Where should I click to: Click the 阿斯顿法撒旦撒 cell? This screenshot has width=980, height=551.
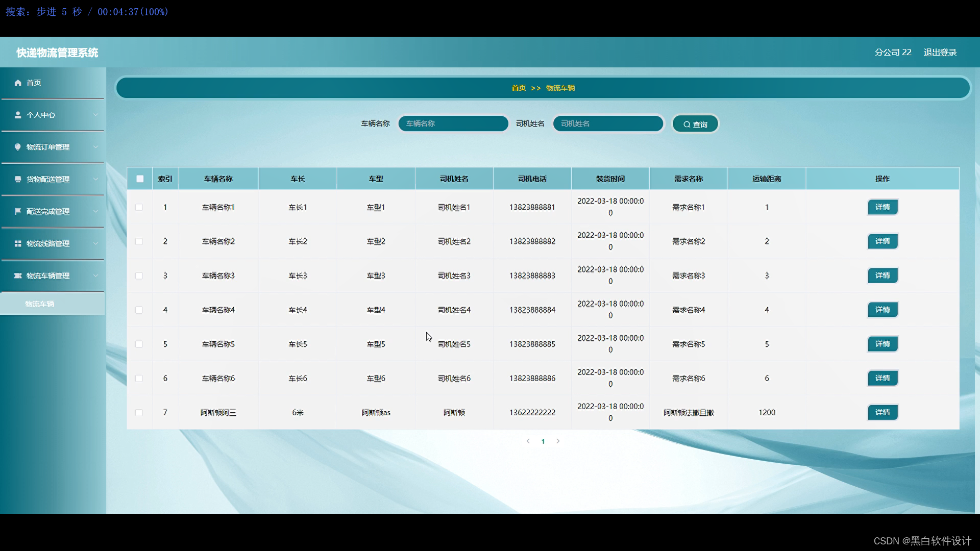tap(689, 412)
